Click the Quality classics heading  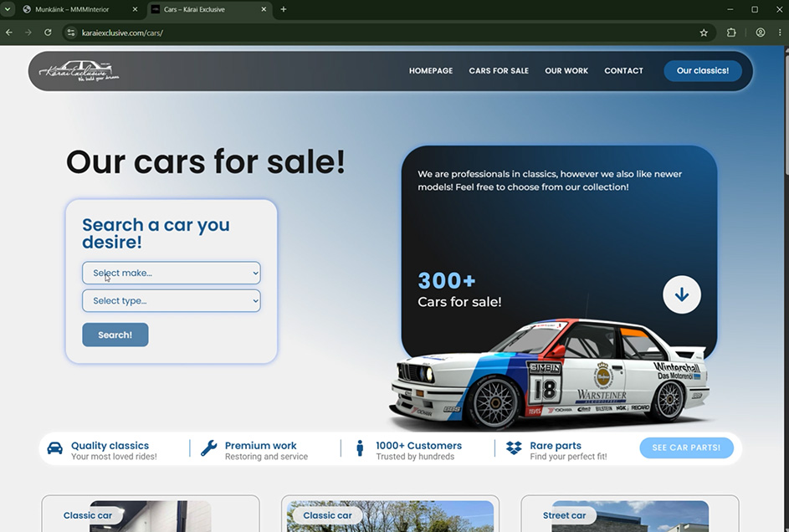(110, 446)
